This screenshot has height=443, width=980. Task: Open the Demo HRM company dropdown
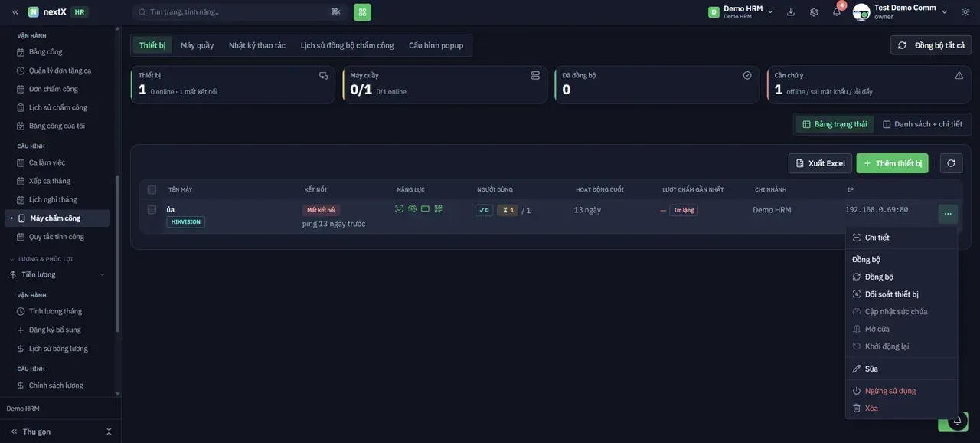pos(740,12)
